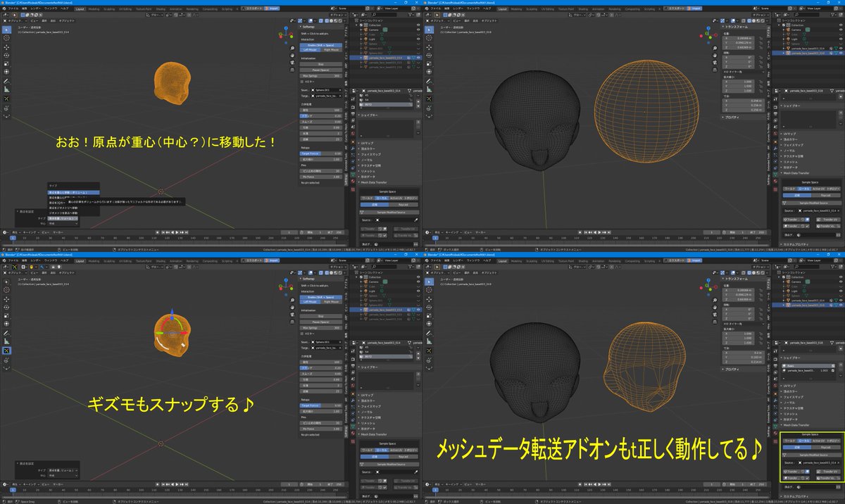The image size is (845, 504).
Task: Click the Source eyedropper in top-left Mesh Data Transfer
Action: 415,220
